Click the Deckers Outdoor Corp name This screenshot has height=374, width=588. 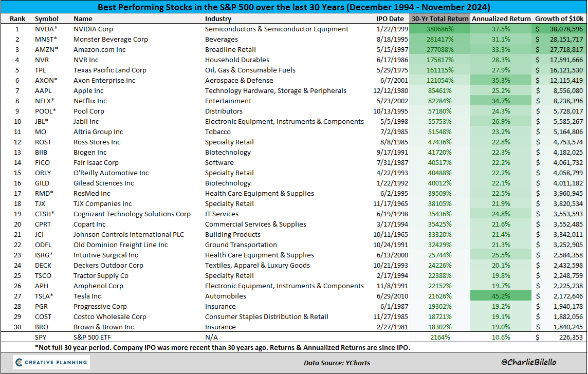108,265
